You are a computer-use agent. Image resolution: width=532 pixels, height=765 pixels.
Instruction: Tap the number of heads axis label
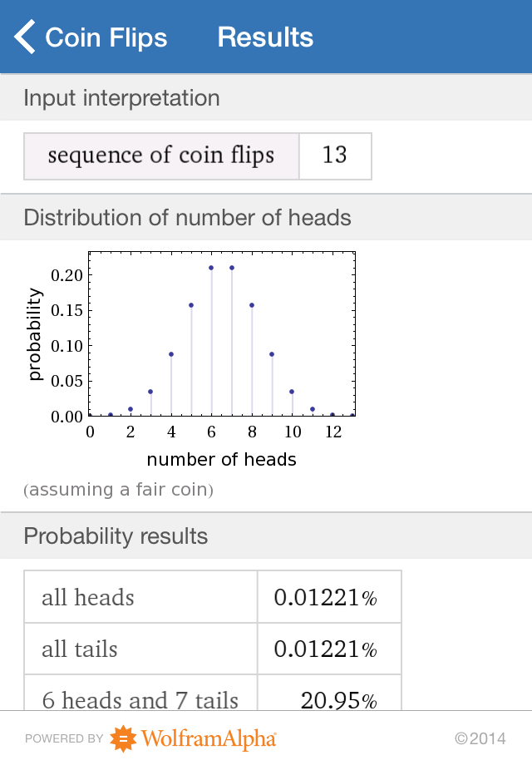pos(221,458)
